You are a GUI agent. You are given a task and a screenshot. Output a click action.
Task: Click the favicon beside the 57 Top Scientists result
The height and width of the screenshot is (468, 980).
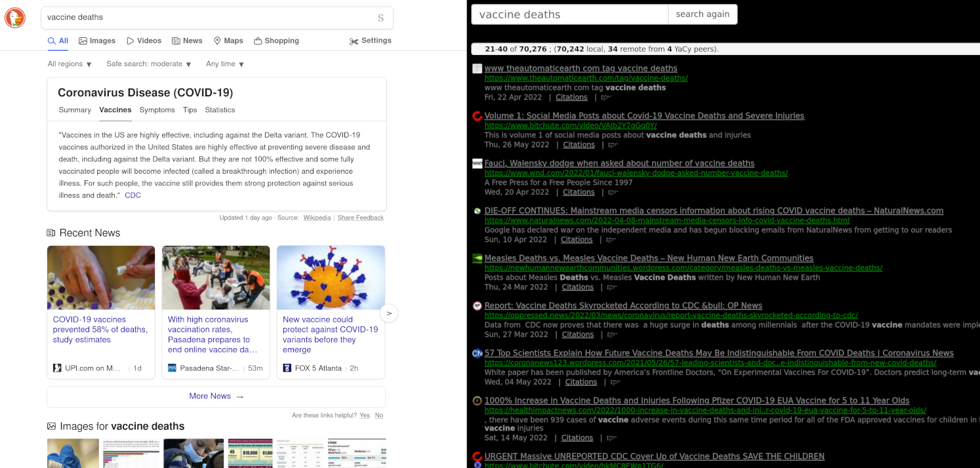(x=478, y=353)
